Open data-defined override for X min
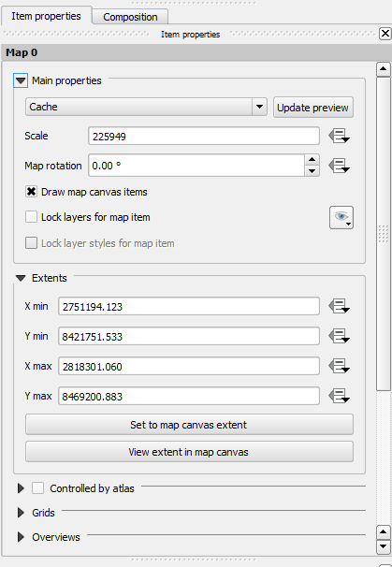The width and height of the screenshot is (392, 567). click(339, 306)
